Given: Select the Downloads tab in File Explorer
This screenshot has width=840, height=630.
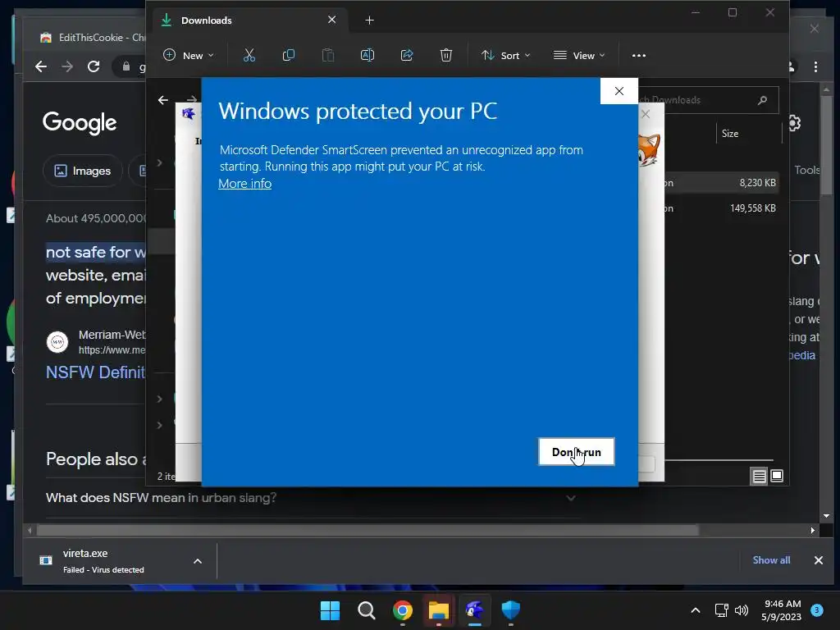Looking at the screenshot, I should pos(251,21).
